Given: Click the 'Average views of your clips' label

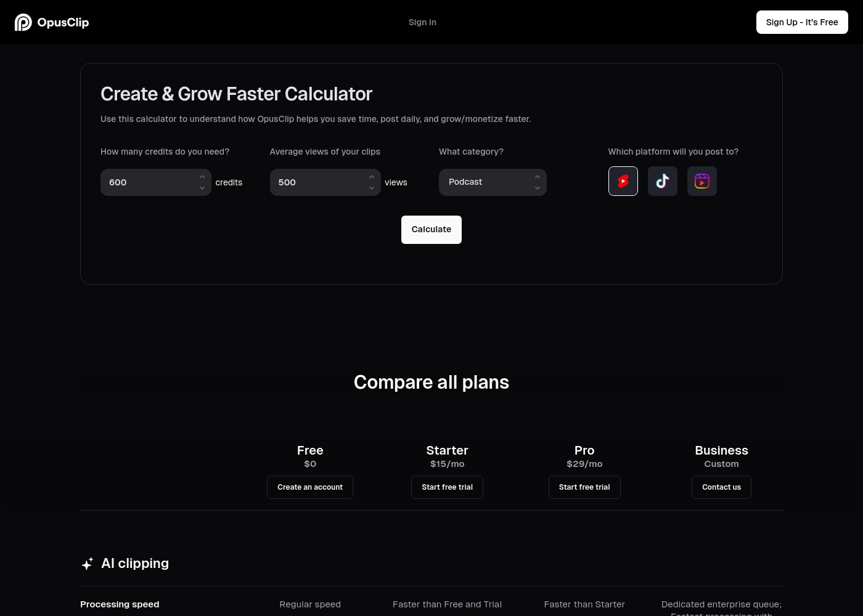Looking at the screenshot, I should click(325, 152).
